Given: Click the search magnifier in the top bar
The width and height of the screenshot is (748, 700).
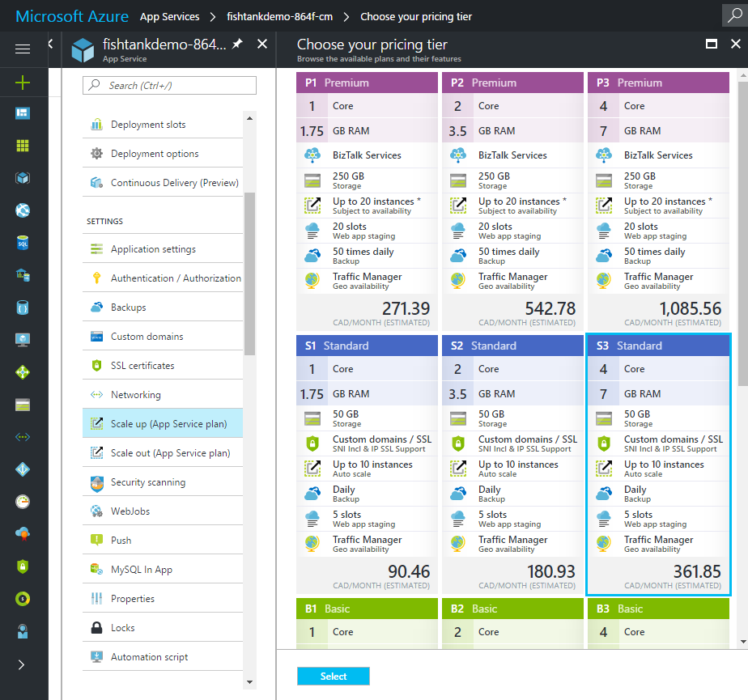Looking at the screenshot, I should tap(735, 15).
